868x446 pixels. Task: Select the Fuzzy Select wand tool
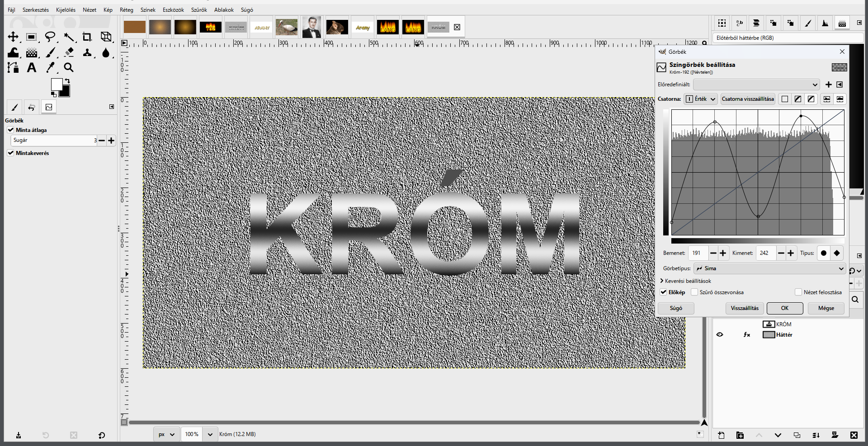69,37
